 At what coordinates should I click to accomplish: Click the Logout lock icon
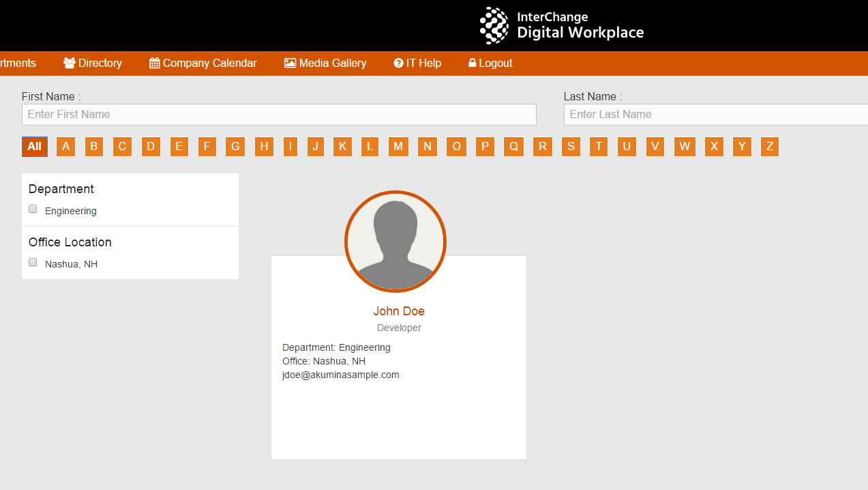click(472, 63)
